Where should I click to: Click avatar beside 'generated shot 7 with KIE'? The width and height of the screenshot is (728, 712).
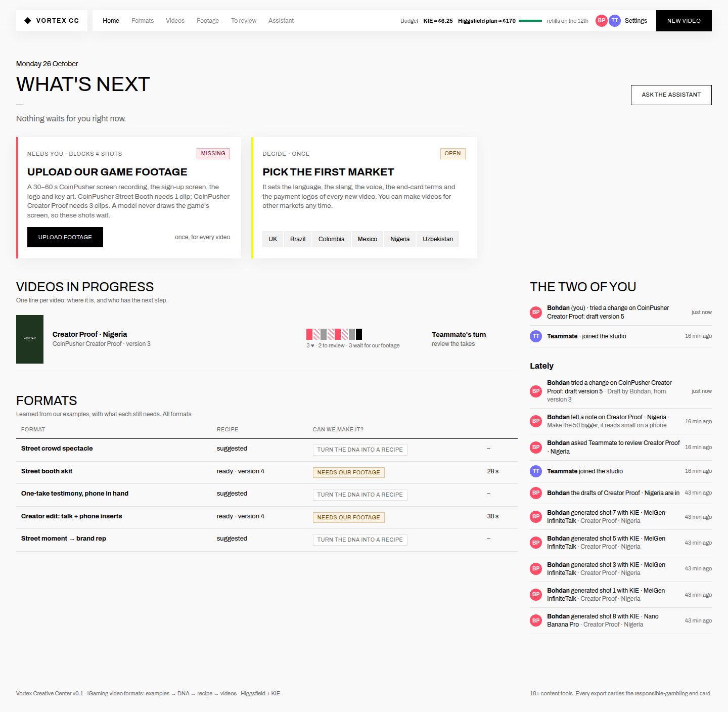[536, 516]
